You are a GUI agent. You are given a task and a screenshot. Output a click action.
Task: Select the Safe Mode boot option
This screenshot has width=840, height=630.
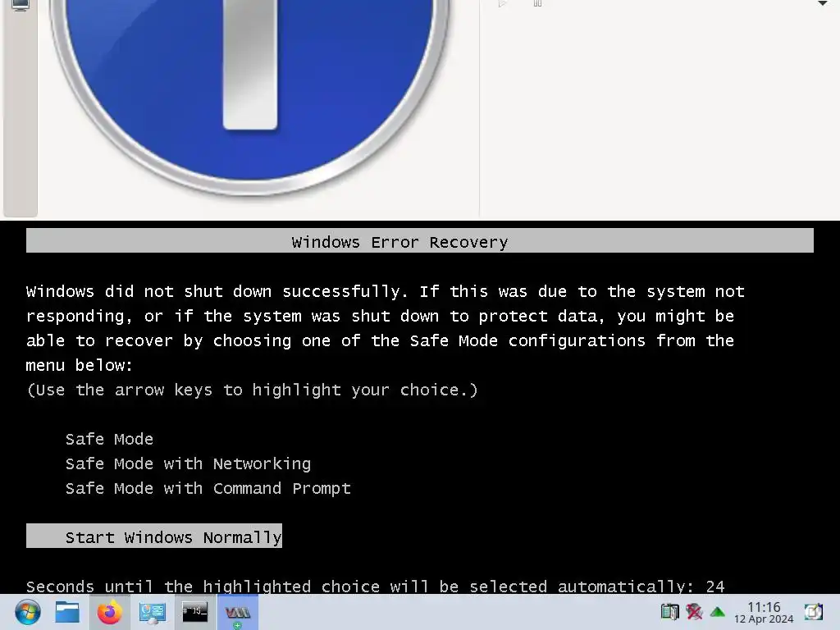coord(109,440)
